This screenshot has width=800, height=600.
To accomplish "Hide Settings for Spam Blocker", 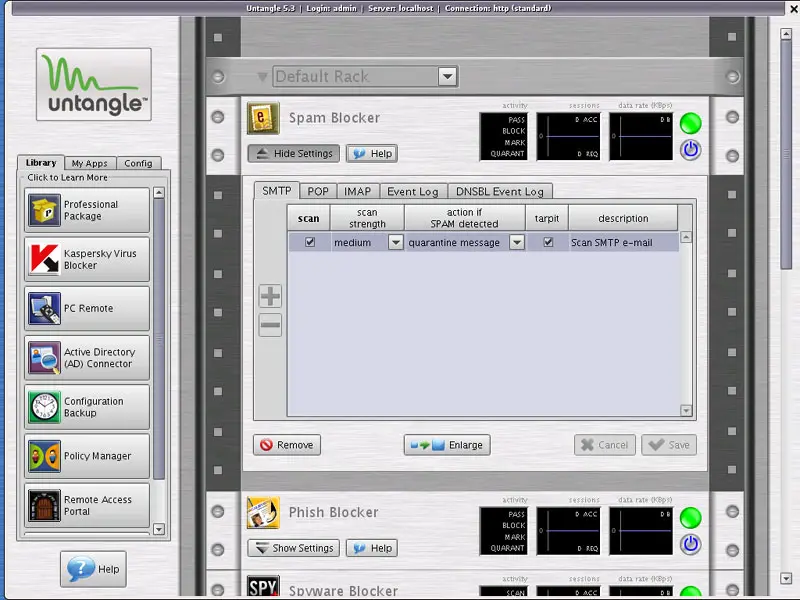I will 293,154.
